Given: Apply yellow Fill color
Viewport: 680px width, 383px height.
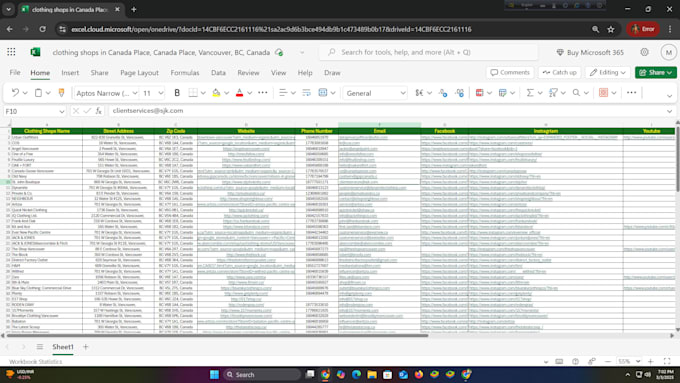Looking at the screenshot, I should point(216,93).
